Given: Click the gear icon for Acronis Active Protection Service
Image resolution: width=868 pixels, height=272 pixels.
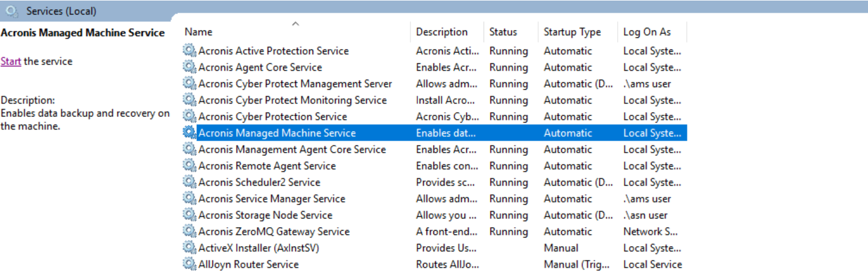Looking at the screenshot, I should (x=189, y=51).
